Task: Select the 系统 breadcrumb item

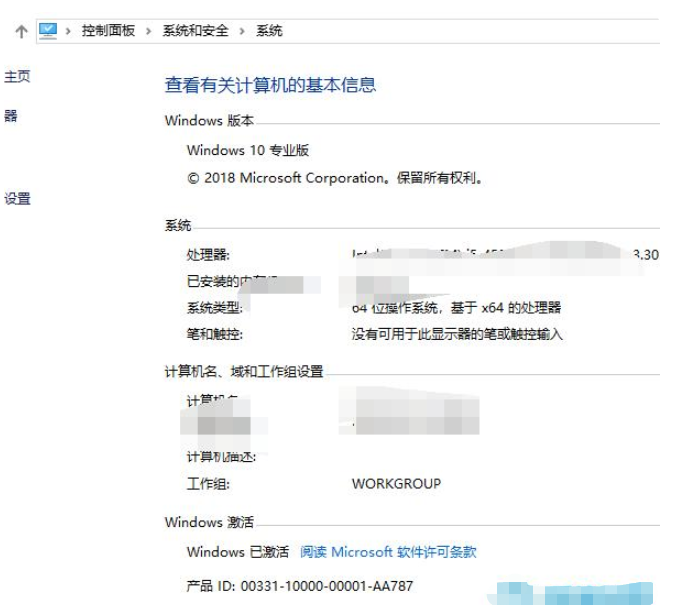Action: (269, 31)
